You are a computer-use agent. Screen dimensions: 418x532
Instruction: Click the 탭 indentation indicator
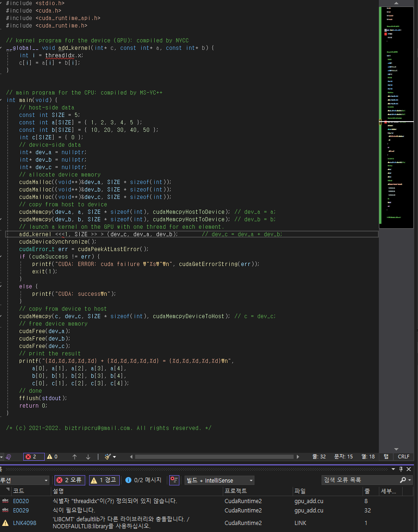(386, 457)
